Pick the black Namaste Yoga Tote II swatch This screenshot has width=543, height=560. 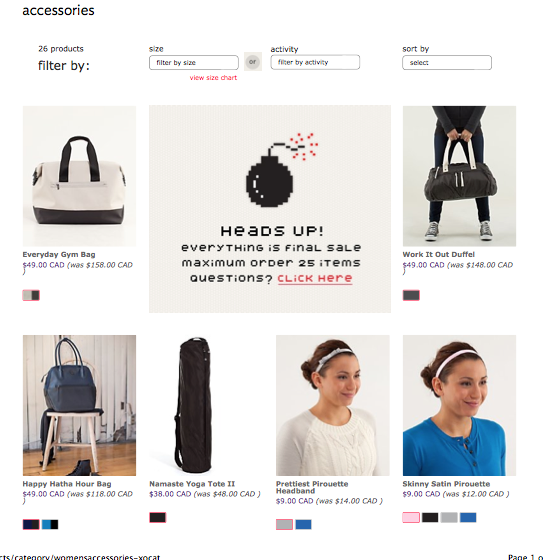tap(158, 518)
